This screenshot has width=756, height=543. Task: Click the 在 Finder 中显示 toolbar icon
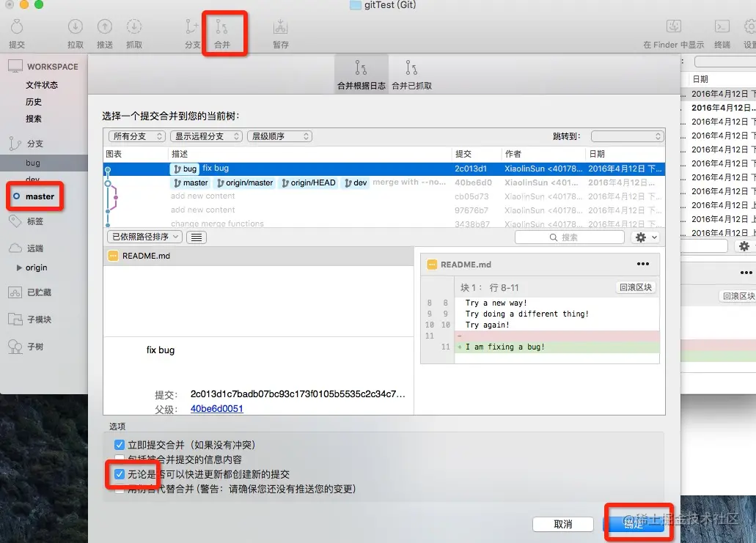coord(674,27)
